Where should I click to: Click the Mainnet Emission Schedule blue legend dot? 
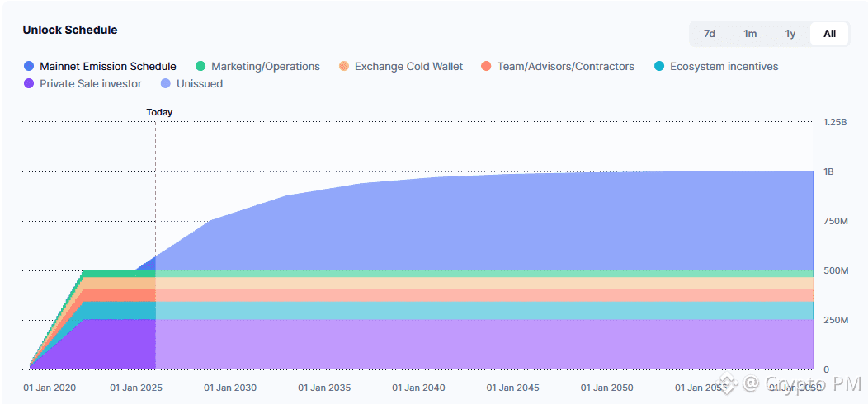30,67
